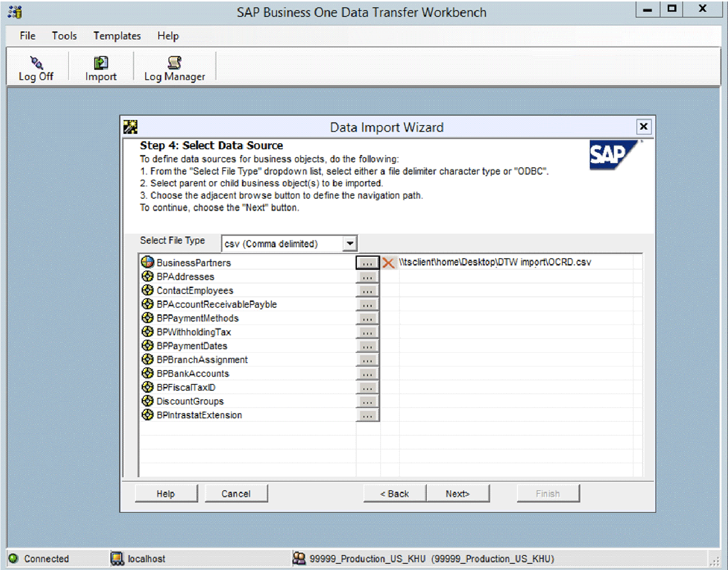This screenshot has width=728, height=570.
Task: Browse file for BPPaymentDates
Action: (367, 346)
